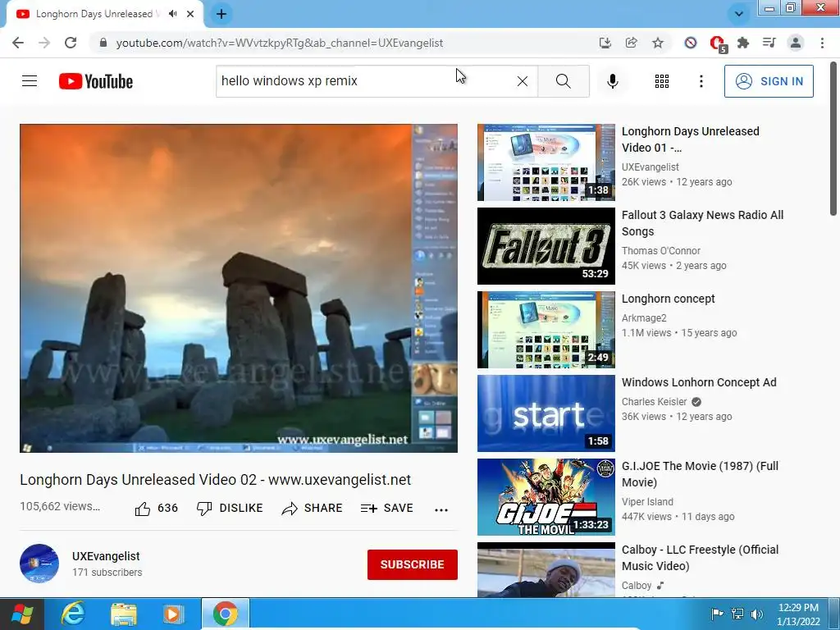The image size is (840, 630).
Task: Open the Longhorn concept video thumbnail
Action: click(546, 330)
